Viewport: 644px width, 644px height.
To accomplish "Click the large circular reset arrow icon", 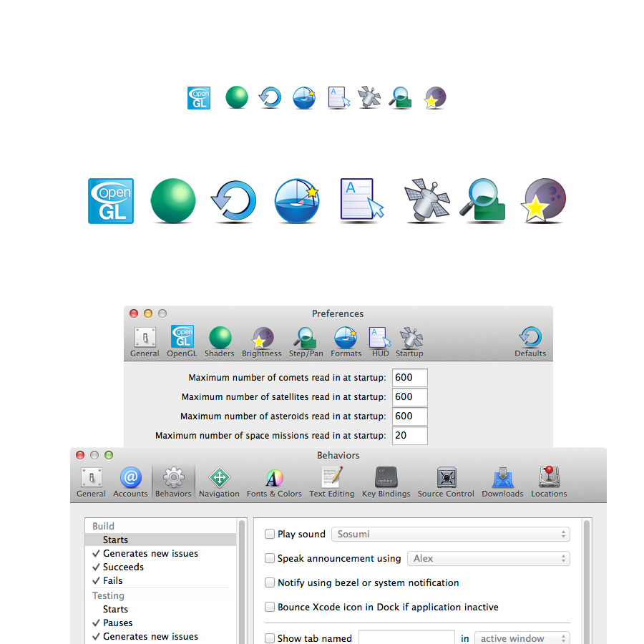I will pyautogui.click(x=234, y=201).
